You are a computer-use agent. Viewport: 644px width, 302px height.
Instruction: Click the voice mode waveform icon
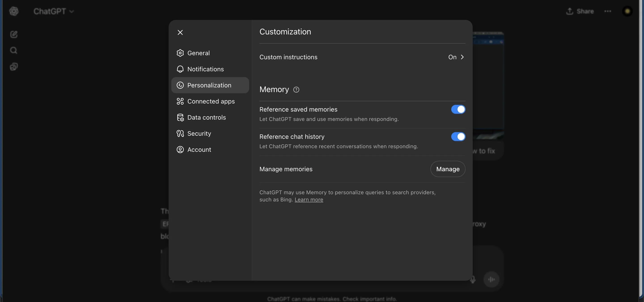491,279
